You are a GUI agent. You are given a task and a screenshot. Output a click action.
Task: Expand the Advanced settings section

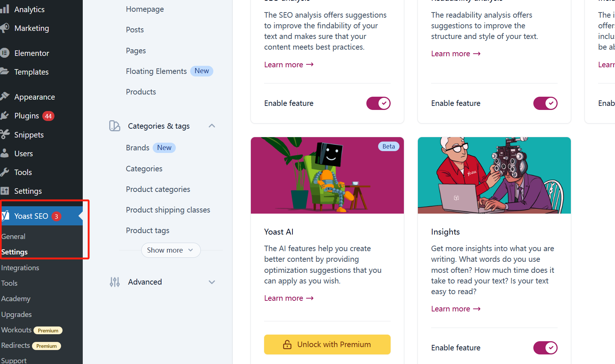coord(211,282)
